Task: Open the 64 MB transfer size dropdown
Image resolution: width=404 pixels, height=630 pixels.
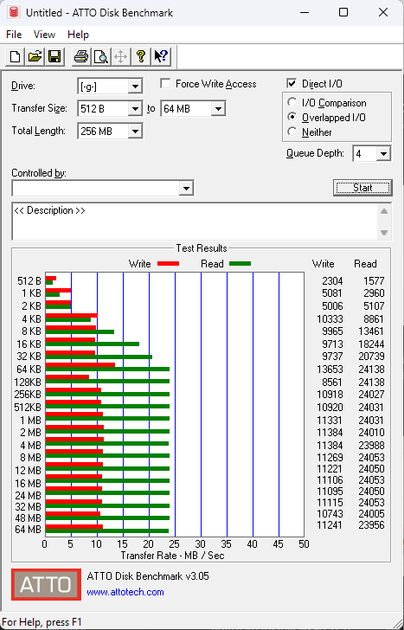Action: coord(218,108)
